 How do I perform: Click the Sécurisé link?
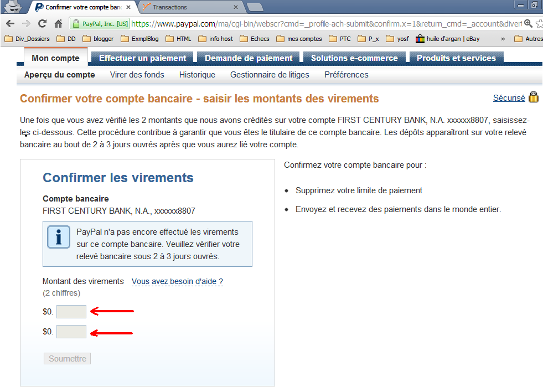509,98
